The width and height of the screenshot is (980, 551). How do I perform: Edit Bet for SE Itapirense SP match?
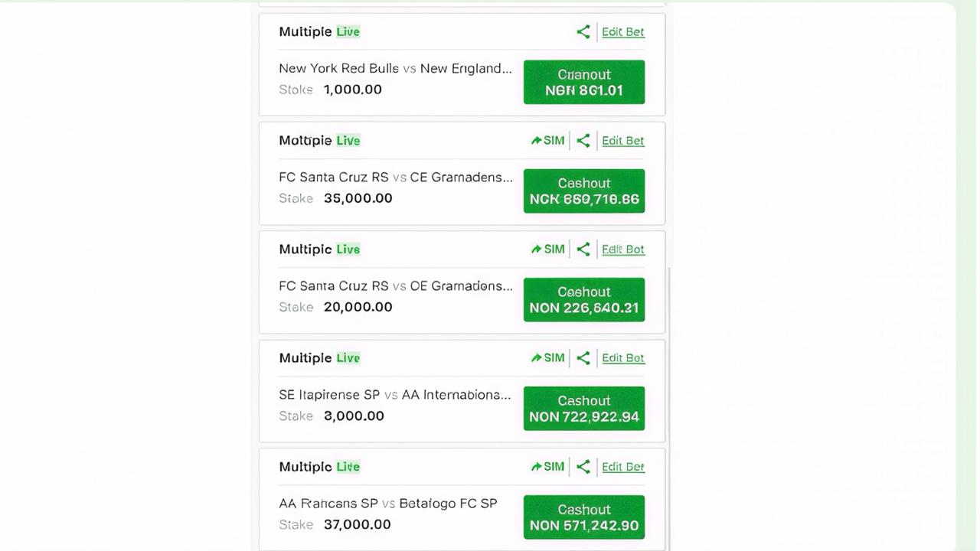pyautogui.click(x=623, y=357)
